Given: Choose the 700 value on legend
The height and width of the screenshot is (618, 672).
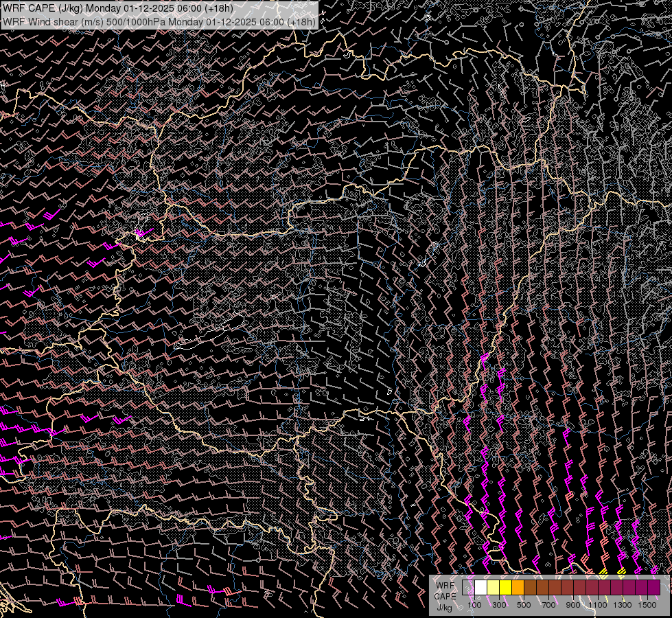Looking at the screenshot, I should pyautogui.click(x=548, y=605).
